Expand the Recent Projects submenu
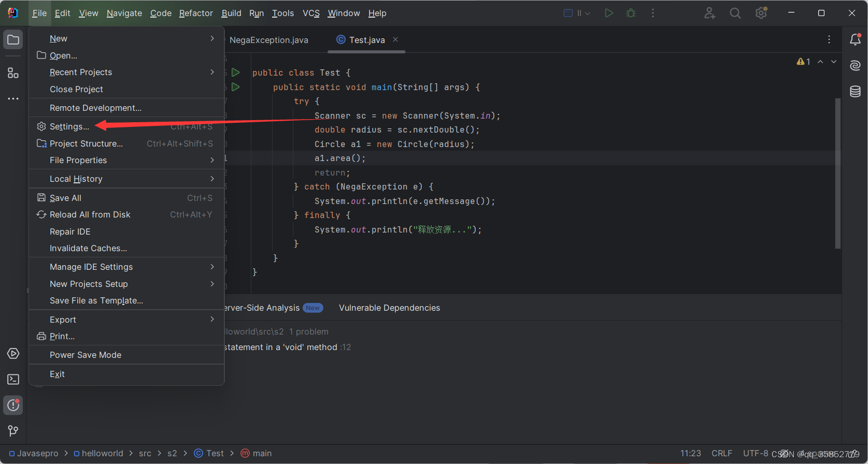The image size is (868, 464). tap(126, 72)
